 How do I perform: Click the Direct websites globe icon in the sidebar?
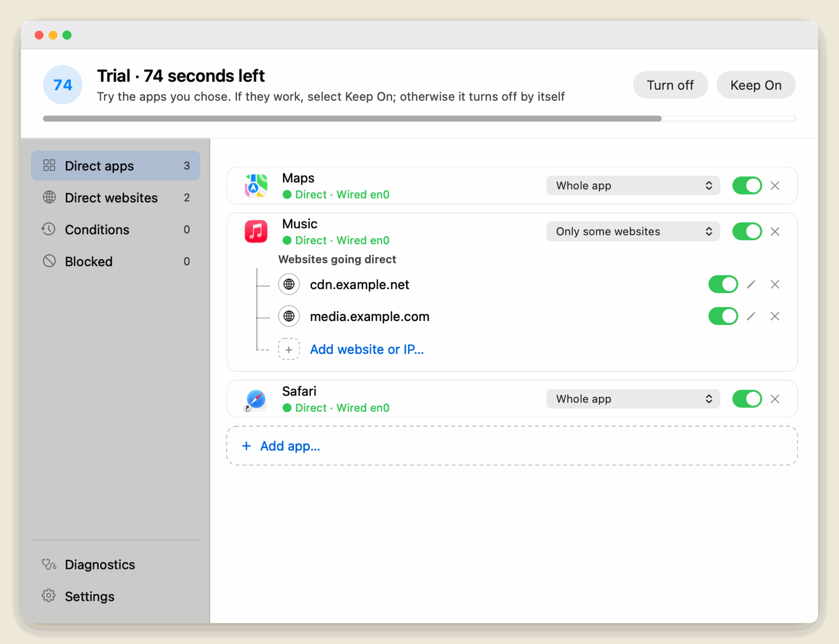pyautogui.click(x=49, y=197)
